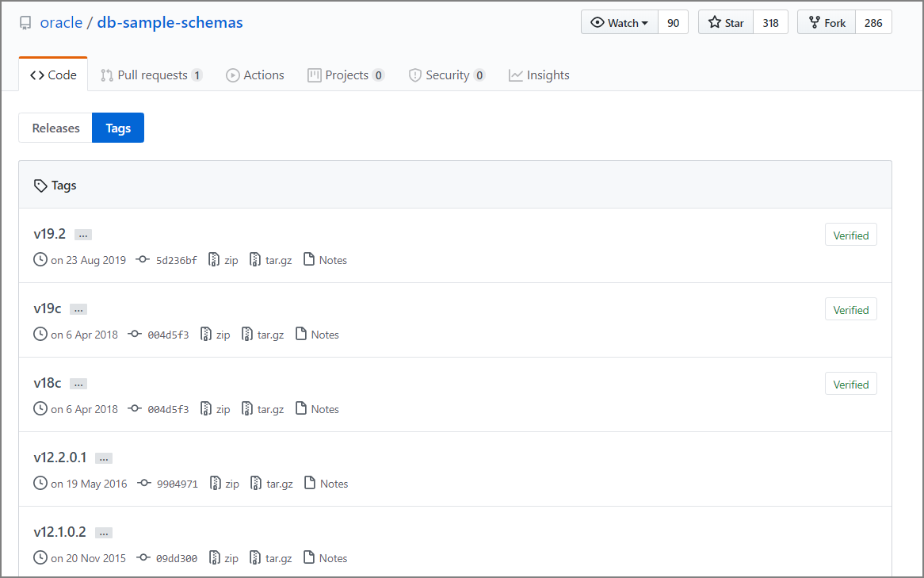Expand the v19c tag ellipsis

coord(78,309)
